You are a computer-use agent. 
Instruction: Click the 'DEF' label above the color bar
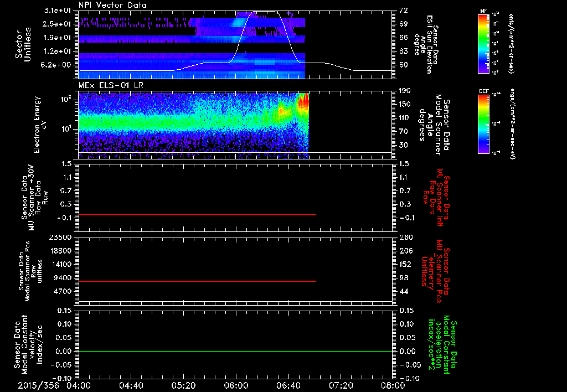click(484, 91)
